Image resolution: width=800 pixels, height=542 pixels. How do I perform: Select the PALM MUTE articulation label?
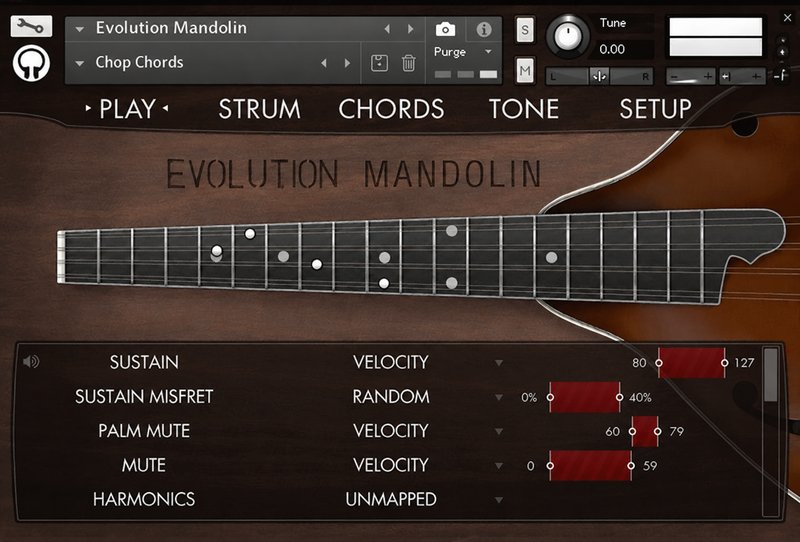144,431
